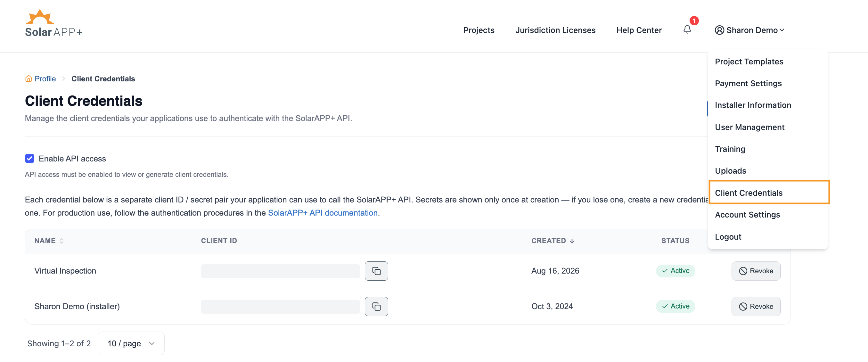The width and height of the screenshot is (868, 362).
Task: Click the Active status of Virtual Inspection
Action: [x=675, y=271]
